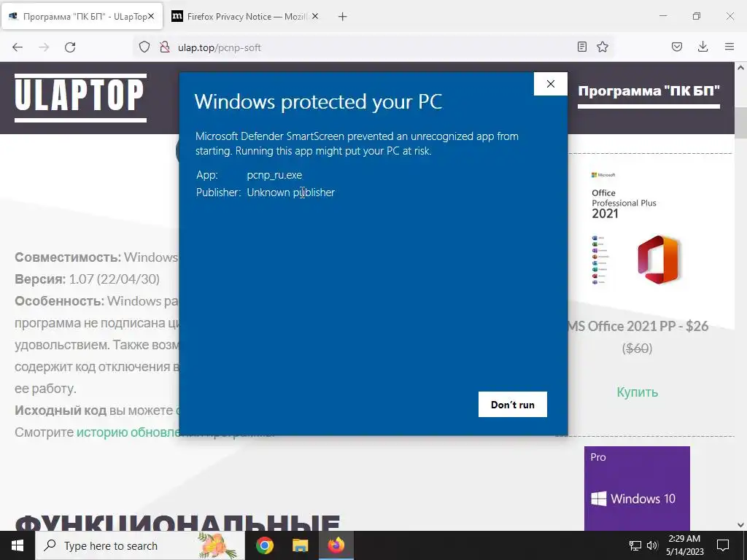Open the tracking protection shield icon

click(144, 47)
